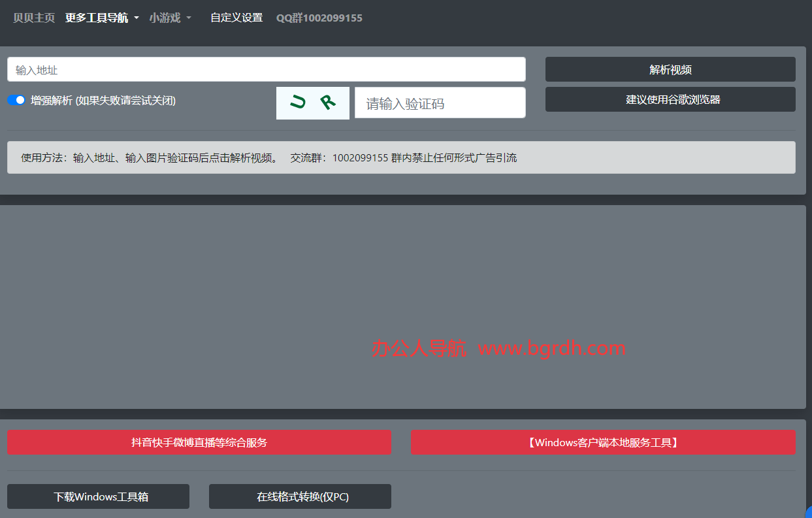Focus the 输入地址 address input field
The width and height of the screenshot is (812, 518).
click(x=266, y=69)
